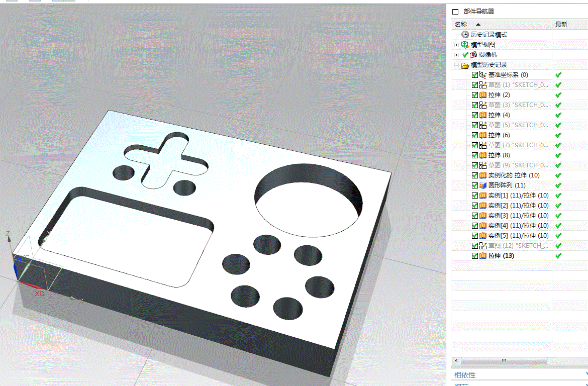The image size is (588, 386).
Task: Toggle the 拉伸 (6) checkbox
Action: tap(475, 135)
